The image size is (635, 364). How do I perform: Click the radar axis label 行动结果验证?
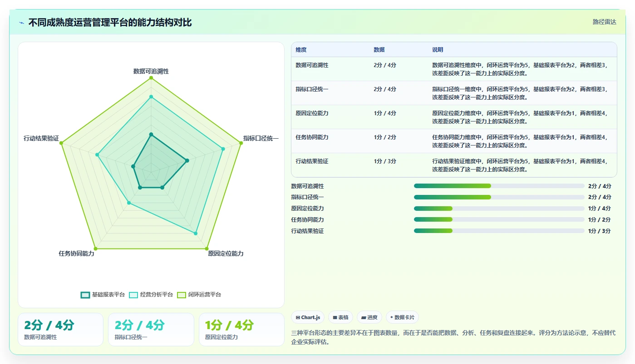click(x=41, y=139)
